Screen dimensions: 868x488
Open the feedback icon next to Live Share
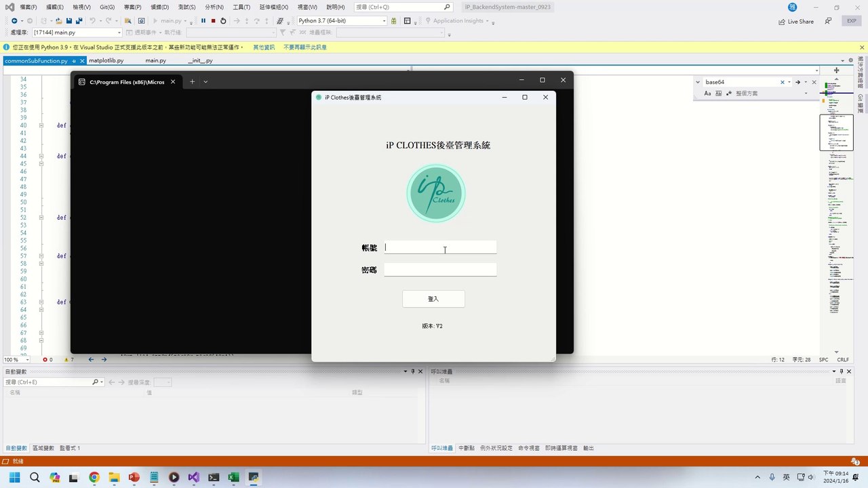(829, 21)
